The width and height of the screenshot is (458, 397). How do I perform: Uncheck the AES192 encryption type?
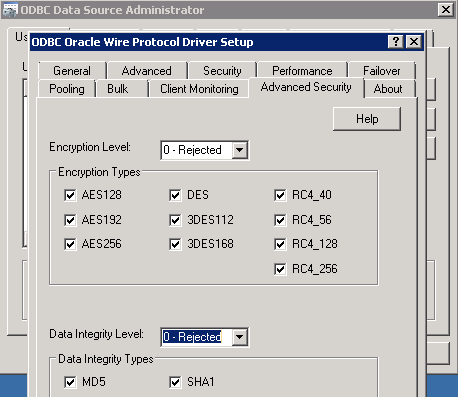coord(70,220)
